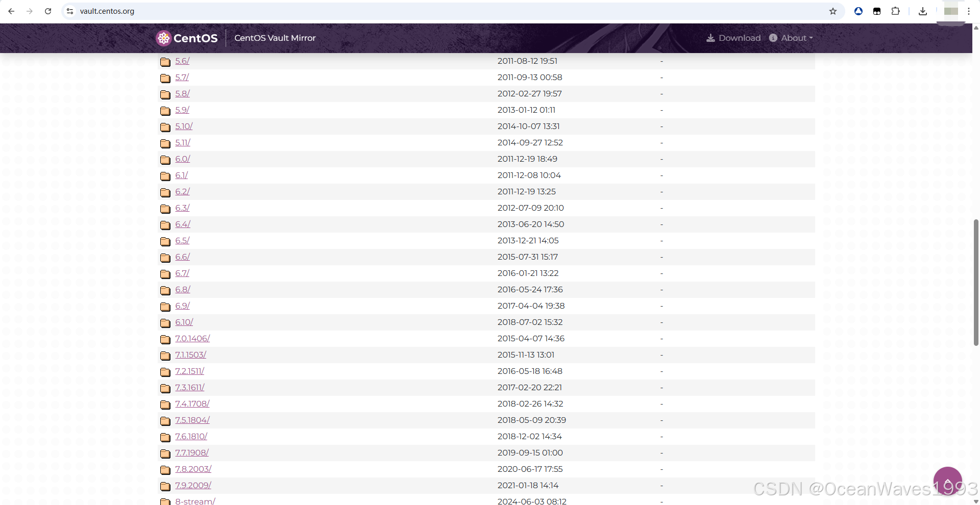Expand the About dropdown in header
This screenshot has height=505, width=980.
coord(791,38)
